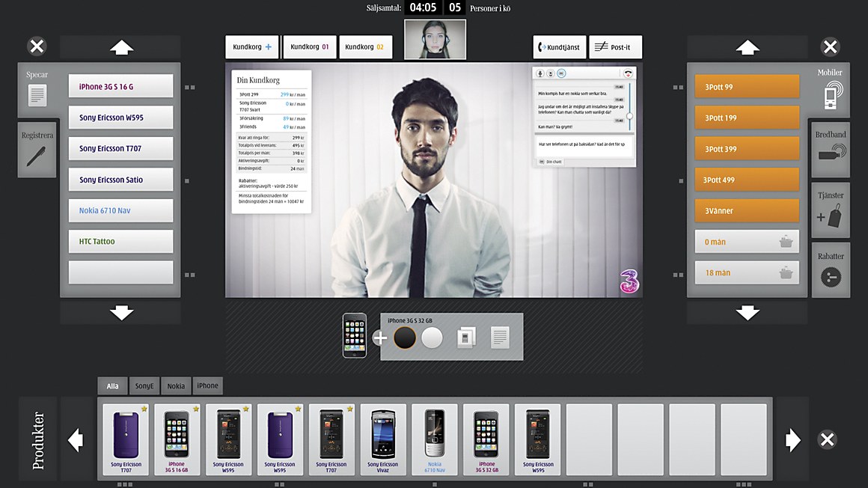Open the Bredband modem category
Viewport: 868px width, 488px height.
(x=832, y=152)
